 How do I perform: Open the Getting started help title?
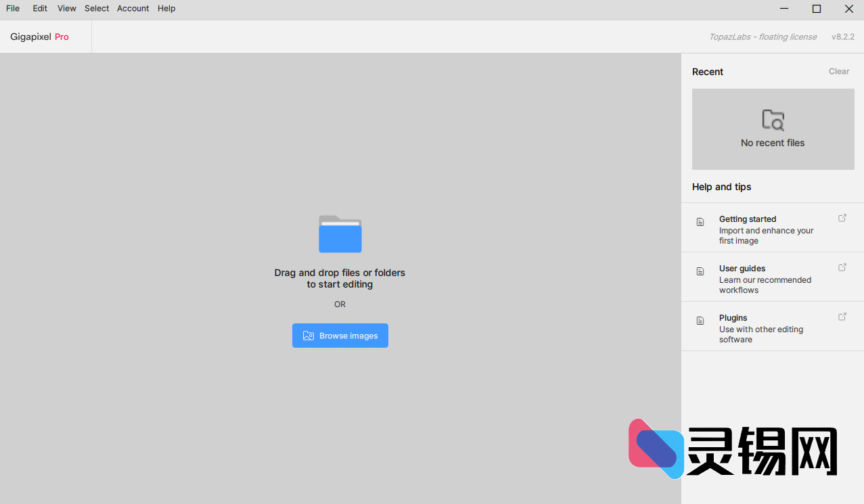[747, 219]
